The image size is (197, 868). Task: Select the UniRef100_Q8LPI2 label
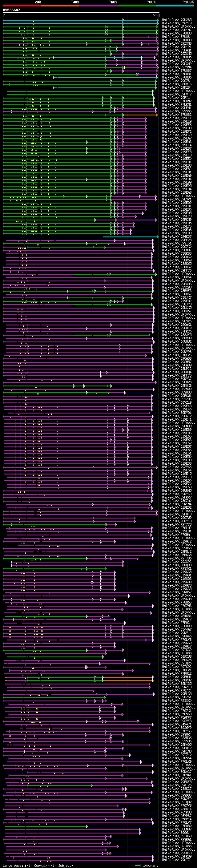(x=177, y=369)
